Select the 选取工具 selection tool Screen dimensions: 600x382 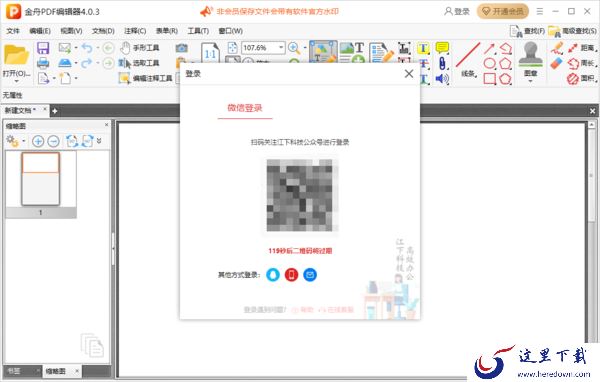click(139, 63)
